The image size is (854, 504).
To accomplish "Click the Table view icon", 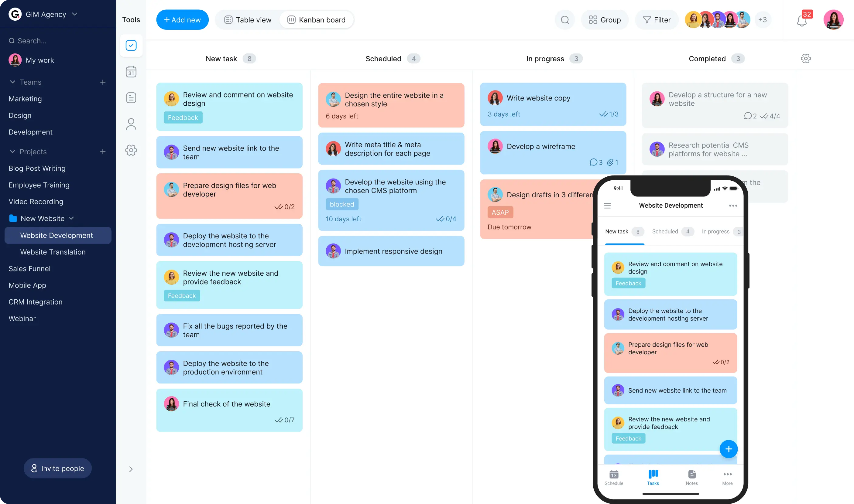I will click(x=228, y=20).
